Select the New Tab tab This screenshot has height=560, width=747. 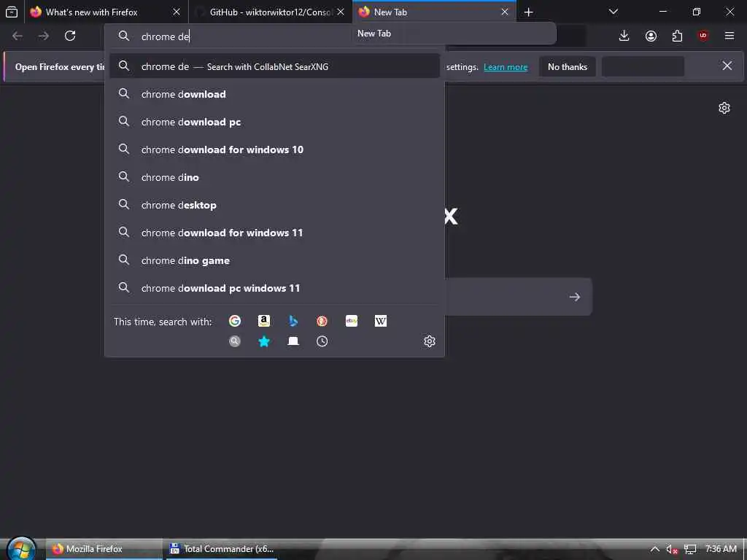435,12
